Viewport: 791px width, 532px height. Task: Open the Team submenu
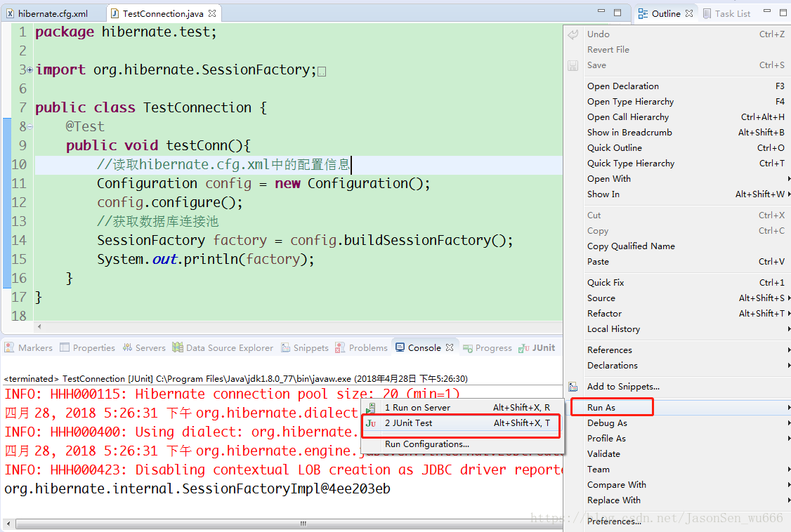click(x=676, y=470)
